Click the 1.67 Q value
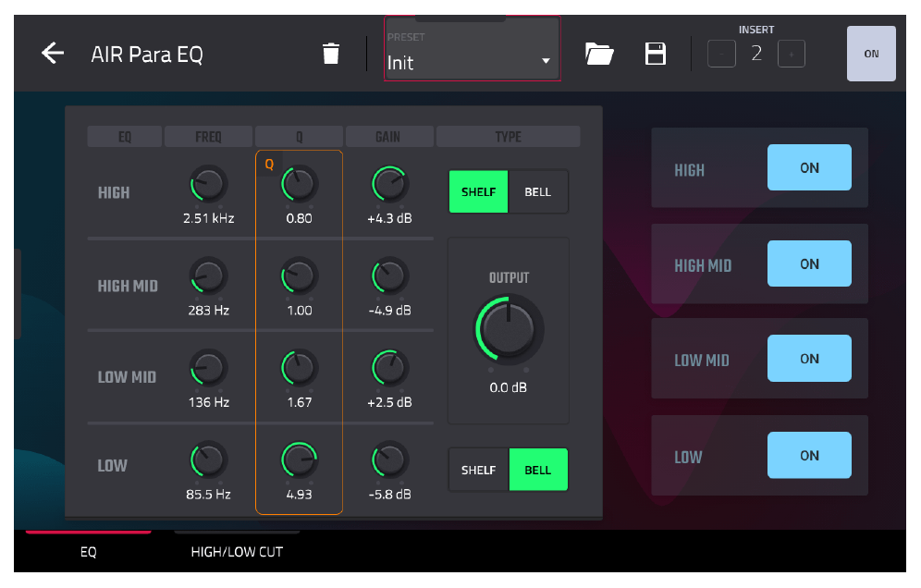The width and height of the screenshot is (921, 588). [x=299, y=402]
